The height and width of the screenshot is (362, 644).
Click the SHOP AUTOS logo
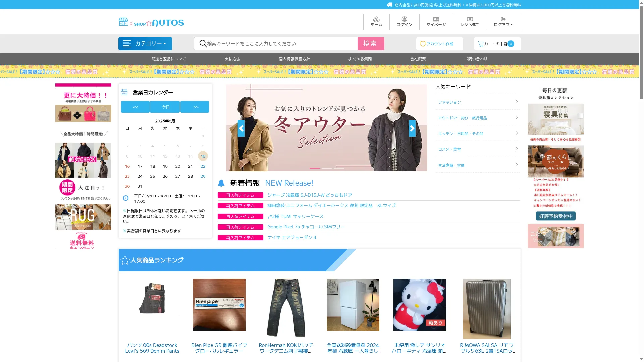(x=151, y=22)
